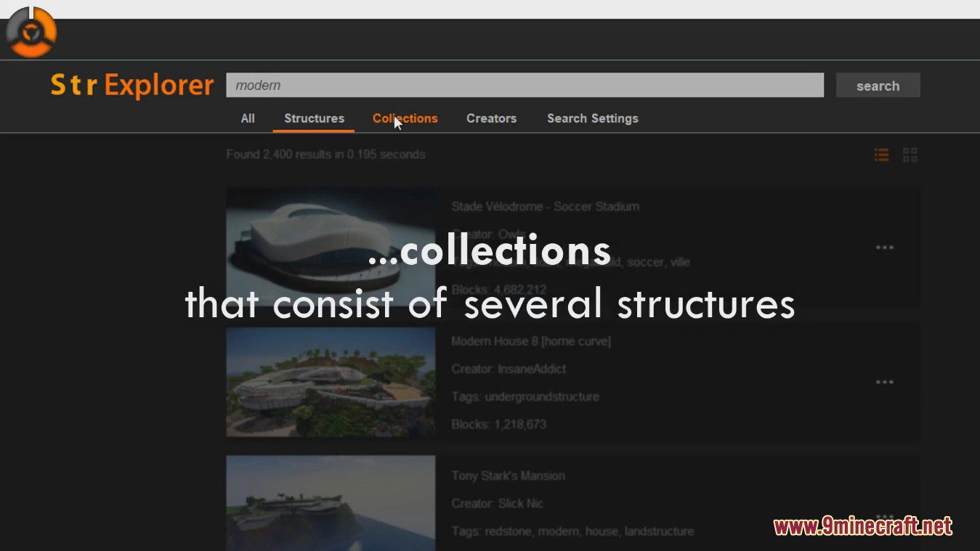Viewport: 980px width, 551px height.
Task: Switch to list view layout
Action: pyautogui.click(x=881, y=155)
